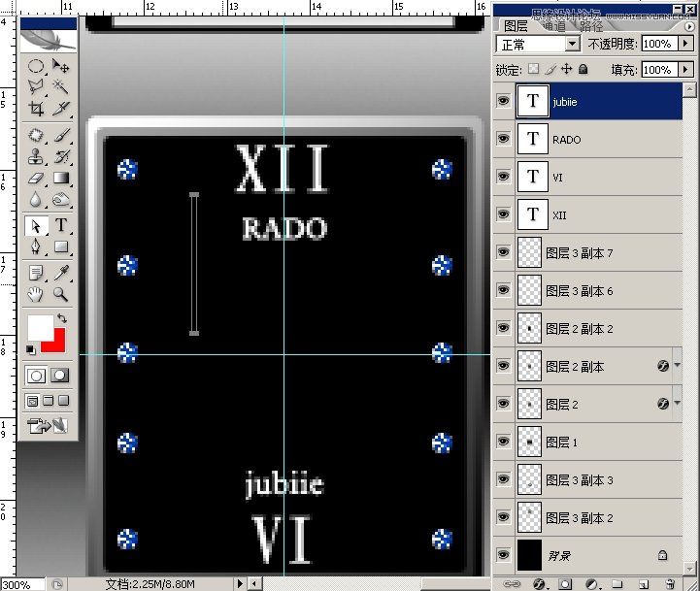Open the white foreground color picker
700x591 pixels.
[x=39, y=327]
